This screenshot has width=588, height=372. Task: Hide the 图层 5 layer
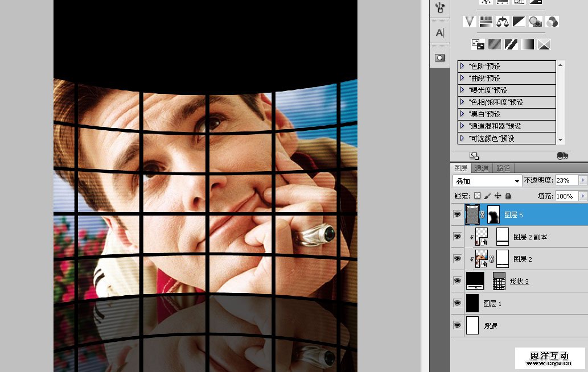457,214
